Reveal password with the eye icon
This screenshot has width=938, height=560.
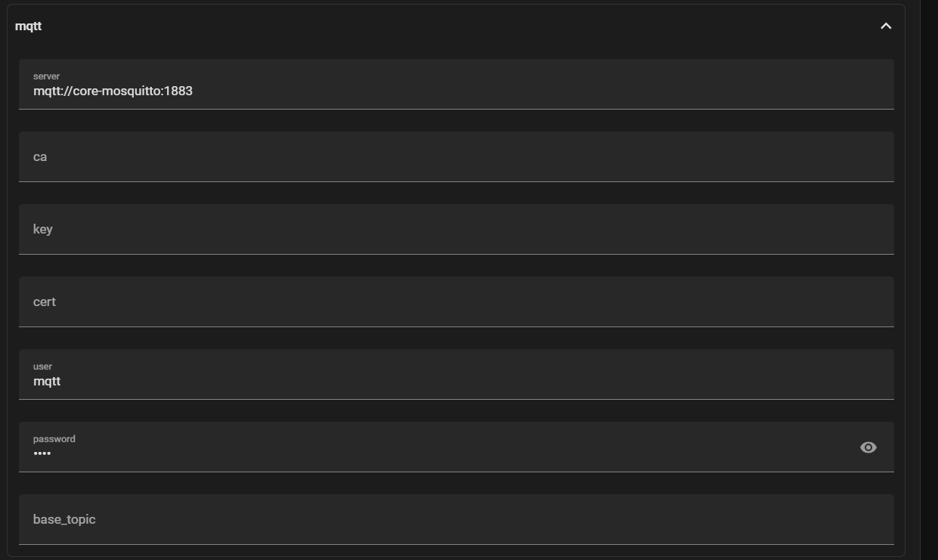pos(868,447)
